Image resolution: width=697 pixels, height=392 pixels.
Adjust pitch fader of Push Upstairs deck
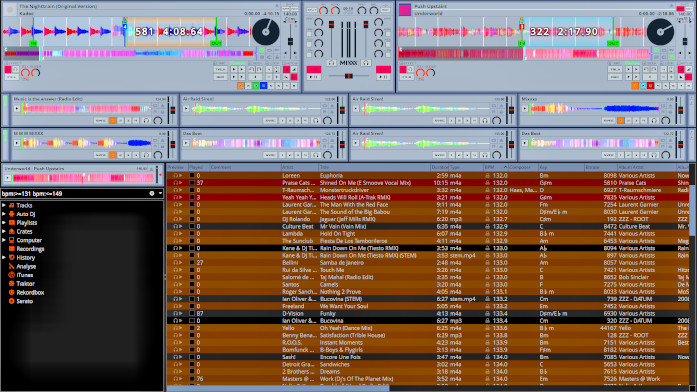pos(685,41)
